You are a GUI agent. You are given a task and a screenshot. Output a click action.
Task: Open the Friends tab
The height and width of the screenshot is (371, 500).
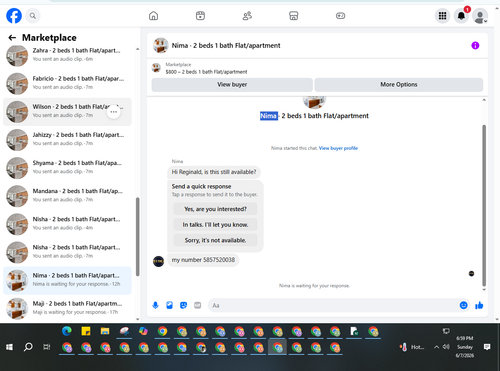point(247,16)
